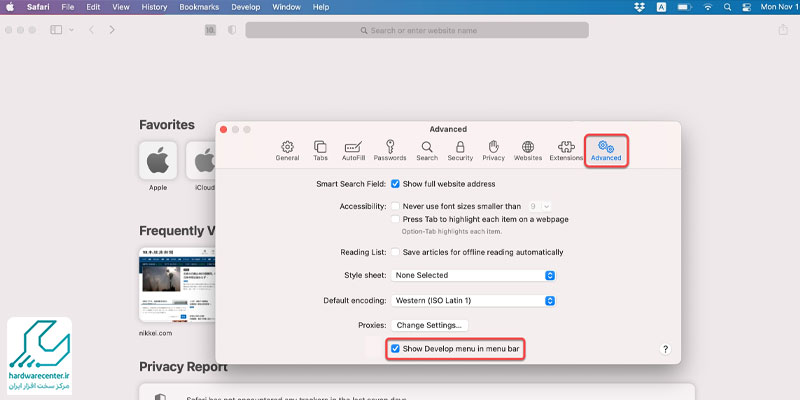The width and height of the screenshot is (800, 400).
Task: Open the Develop menu
Action: (245, 7)
